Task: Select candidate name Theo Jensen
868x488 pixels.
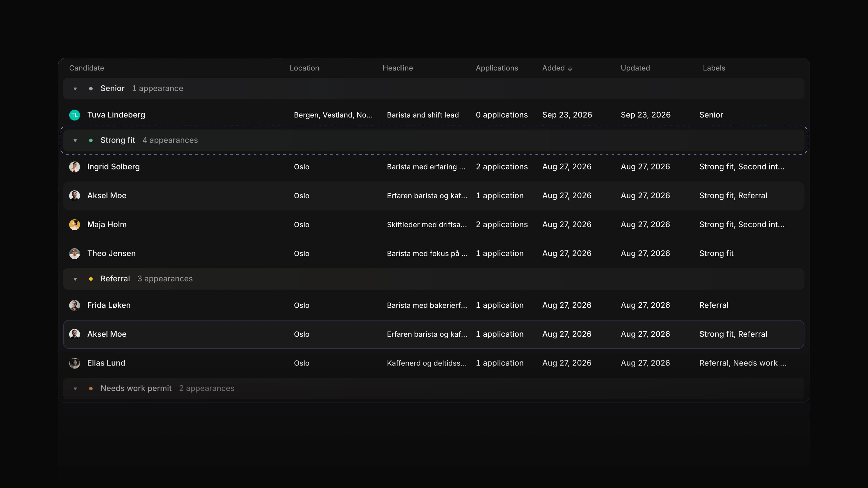Action: 111,253
